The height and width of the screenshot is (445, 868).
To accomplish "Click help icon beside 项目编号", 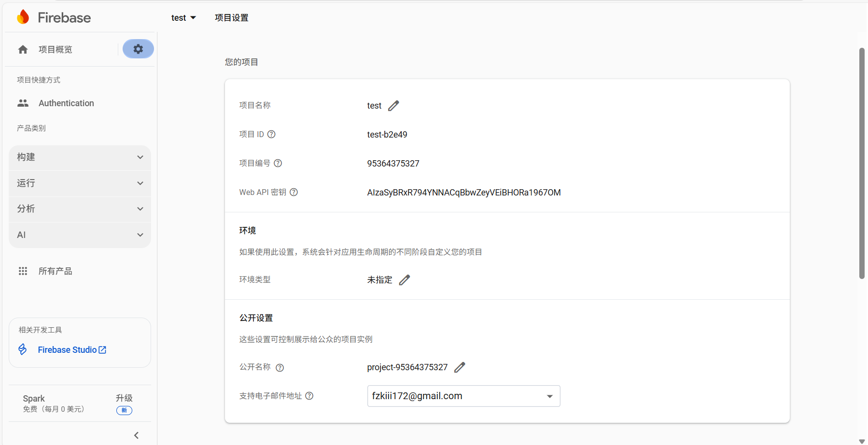I will 278,163.
